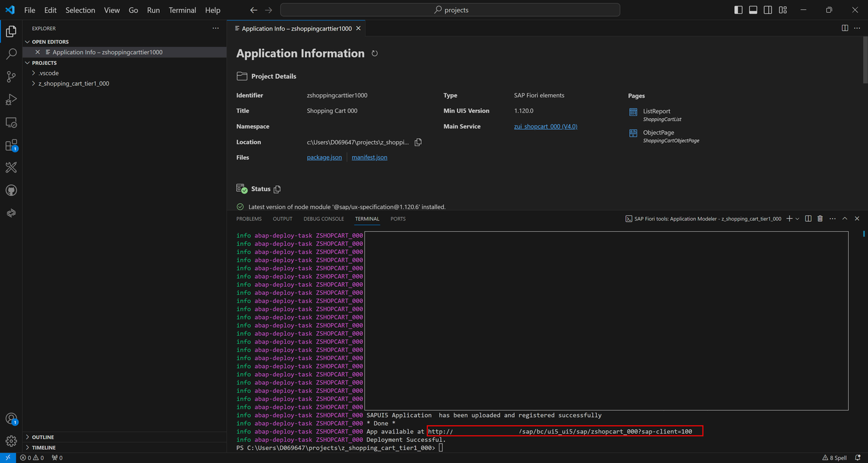The height and width of the screenshot is (463, 868).
Task: Switch to the Ports tab
Action: tap(398, 219)
